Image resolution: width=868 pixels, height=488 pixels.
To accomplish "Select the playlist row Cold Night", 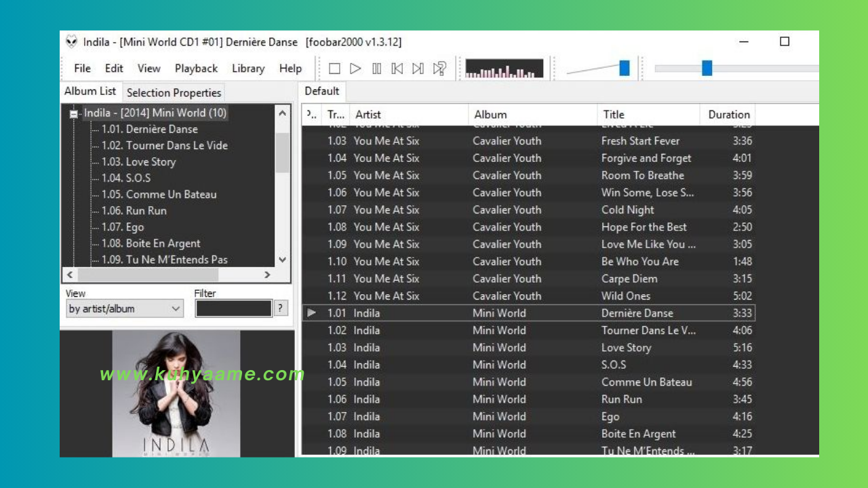I will point(528,210).
